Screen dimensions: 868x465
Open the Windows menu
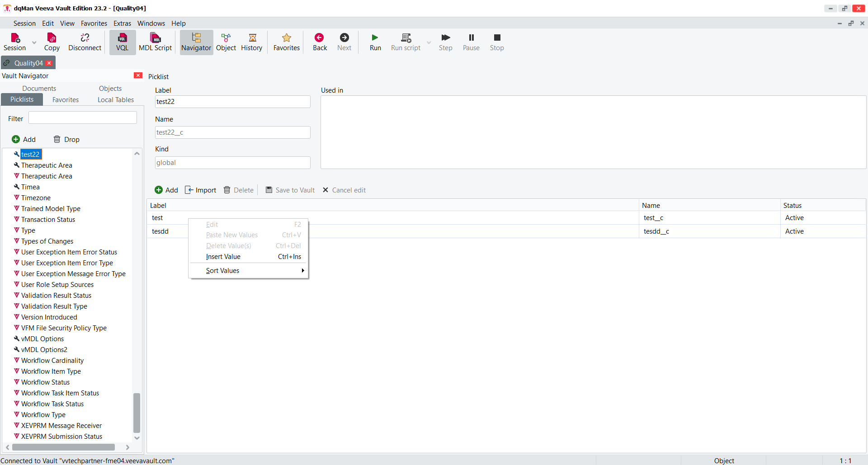tap(151, 23)
